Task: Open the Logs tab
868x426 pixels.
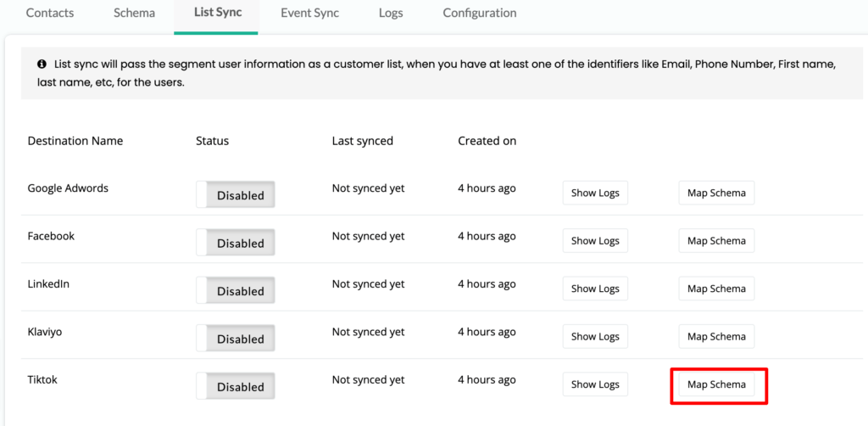Action: (x=391, y=13)
